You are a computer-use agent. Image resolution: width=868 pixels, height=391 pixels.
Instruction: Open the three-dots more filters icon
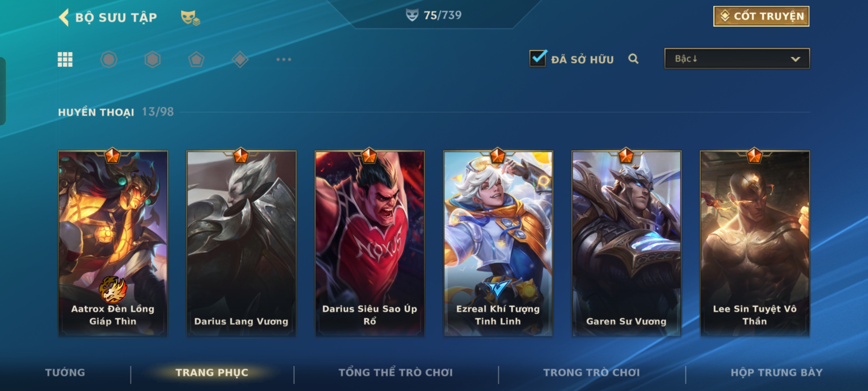(284, 59)
